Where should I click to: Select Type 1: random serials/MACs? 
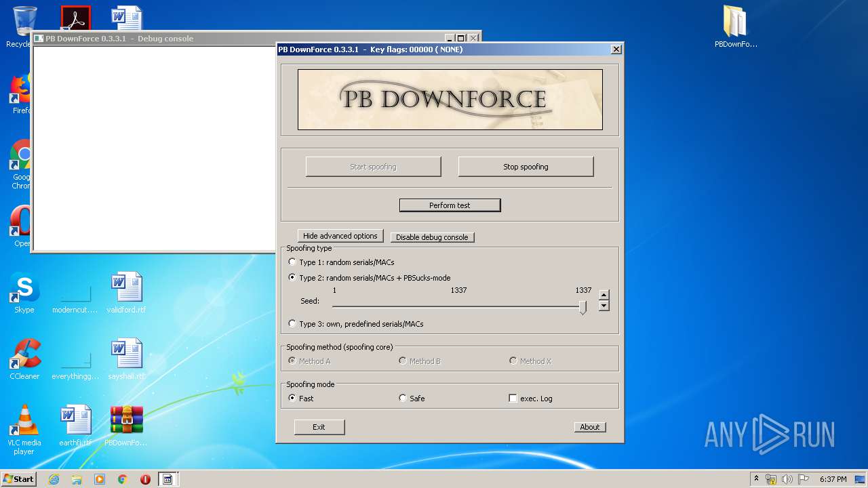point(292,262)
